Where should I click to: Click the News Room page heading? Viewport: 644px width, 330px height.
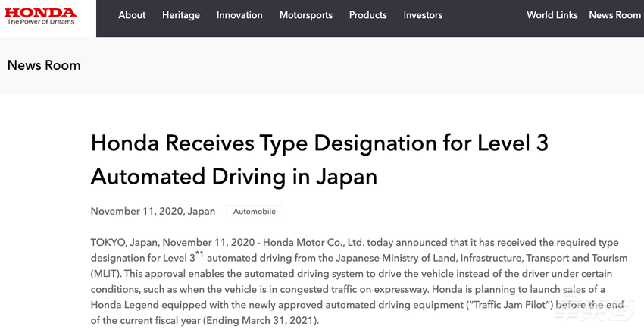click(x=44, y=65)
